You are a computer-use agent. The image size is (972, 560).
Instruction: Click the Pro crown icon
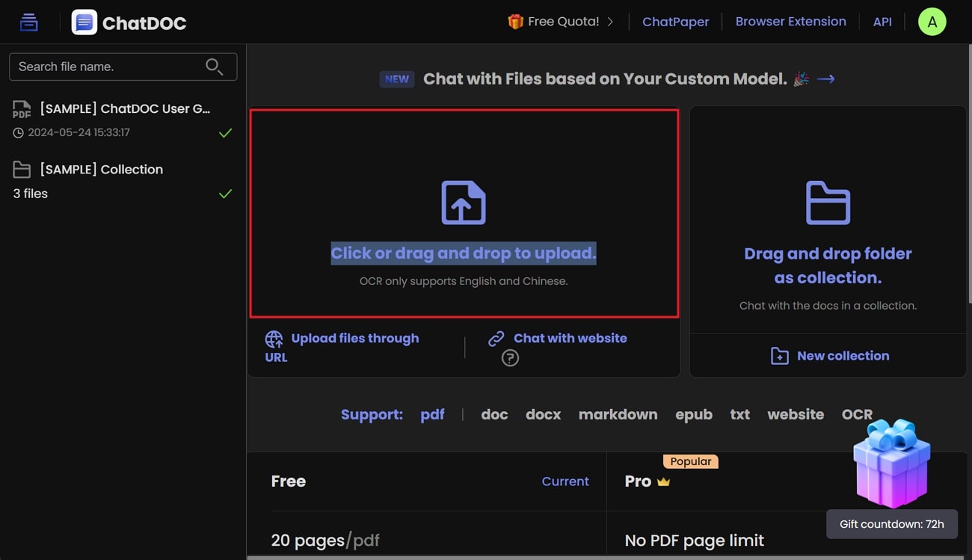click(x=663, y=482)
